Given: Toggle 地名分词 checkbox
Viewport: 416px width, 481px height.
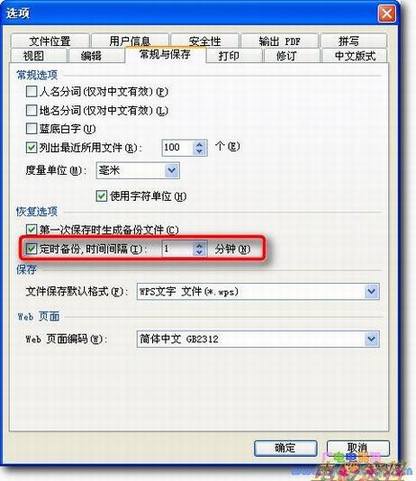Looking at the screenshot, I should coord(31,110).
